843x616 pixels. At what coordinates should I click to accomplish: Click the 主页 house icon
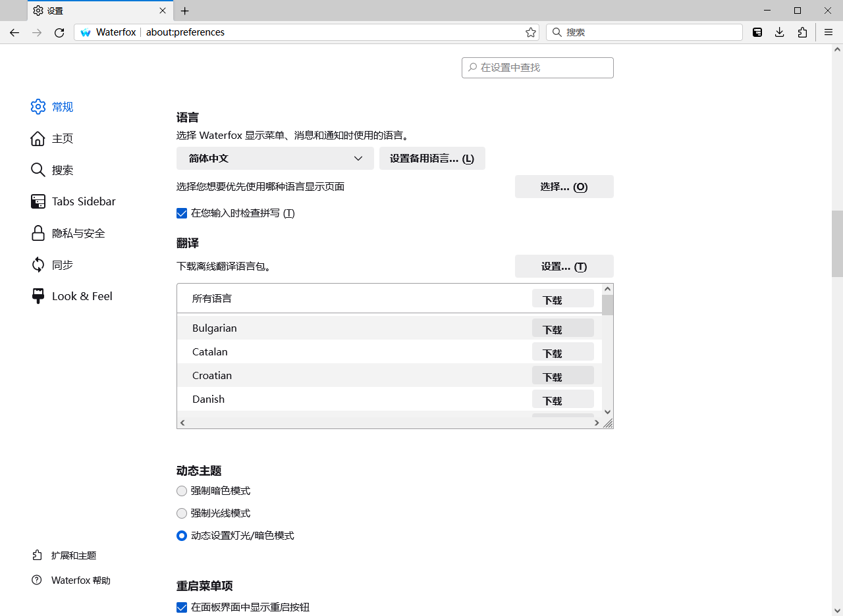[x=38, y=138]
